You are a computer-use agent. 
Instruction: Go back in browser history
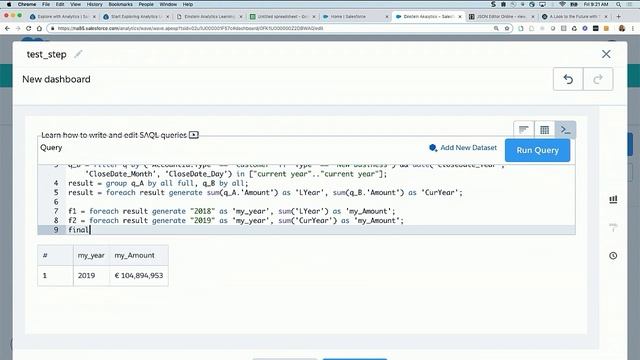(x=7, y=28)
